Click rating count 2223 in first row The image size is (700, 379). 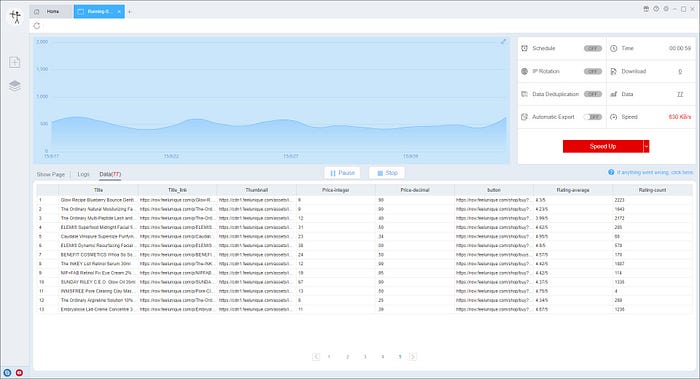click(x=619, y=200)
